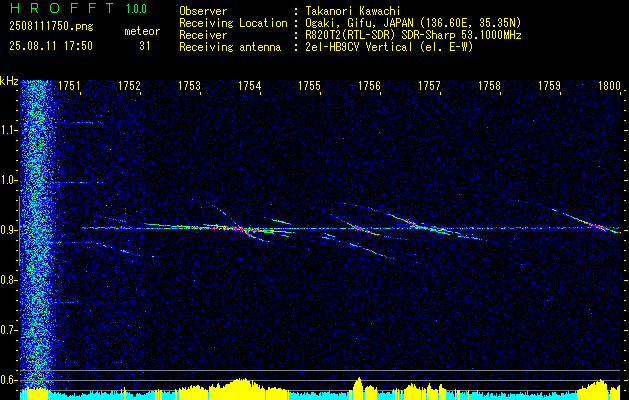Click the 1752 time marker
629x400 pixels.
[x=130, y=86]
